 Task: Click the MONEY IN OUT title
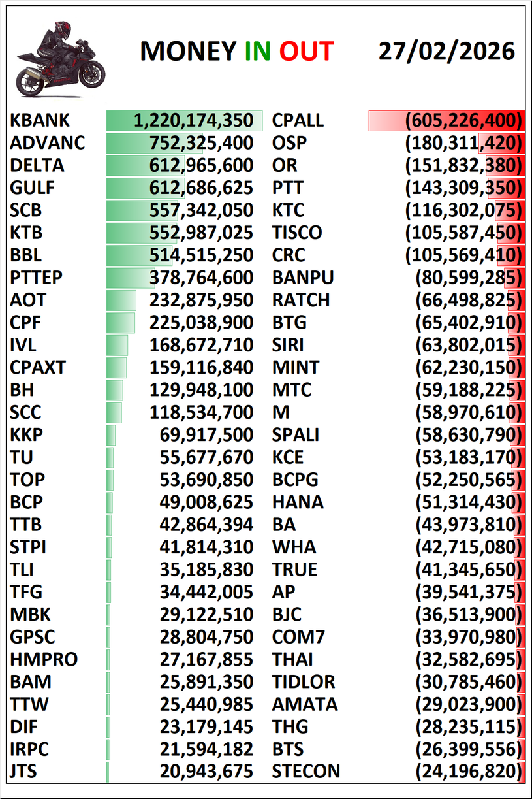[x=236, y=52]
